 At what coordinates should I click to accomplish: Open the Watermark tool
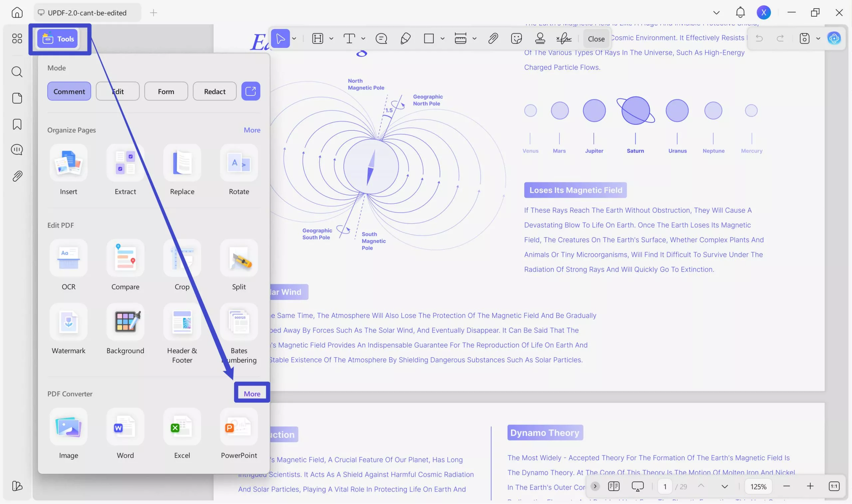69,329
